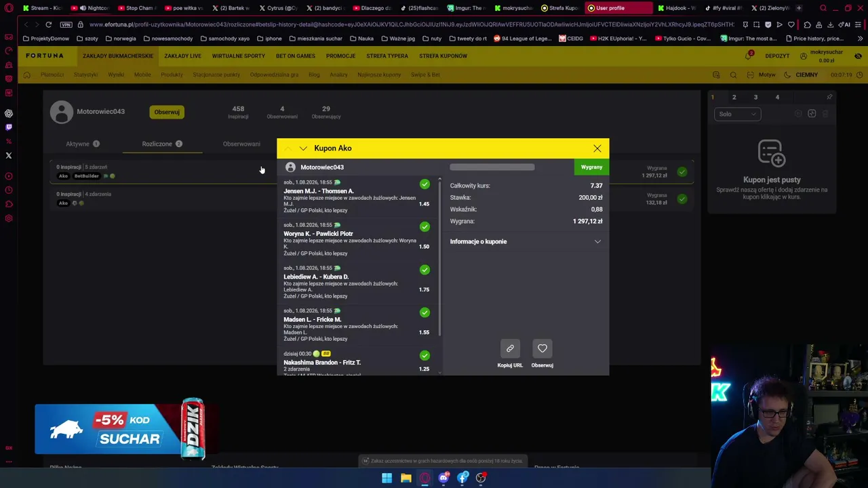This screenshot has width=868, height=488.
Task: Close the Kupon Ako popup
Action: point(597,148)
